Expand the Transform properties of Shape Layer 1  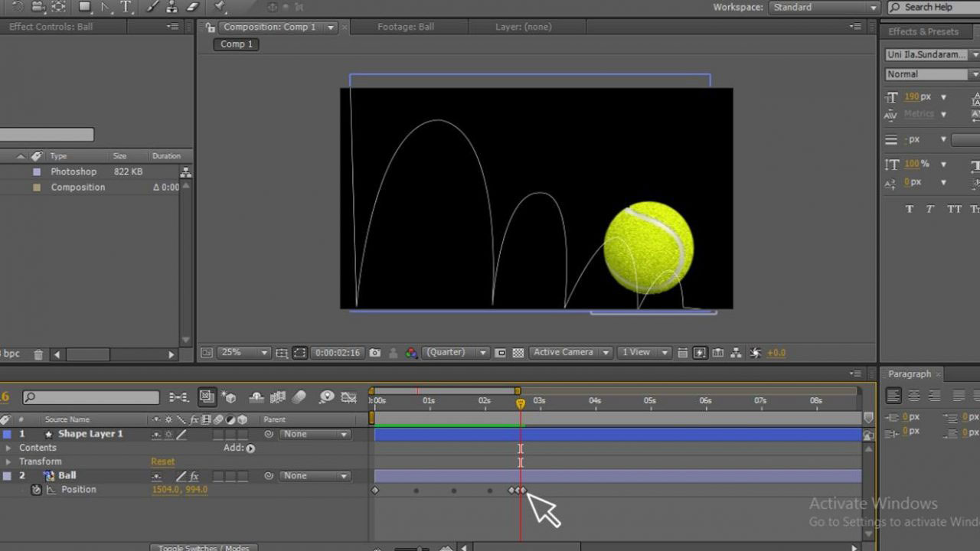tap(8, 461)
